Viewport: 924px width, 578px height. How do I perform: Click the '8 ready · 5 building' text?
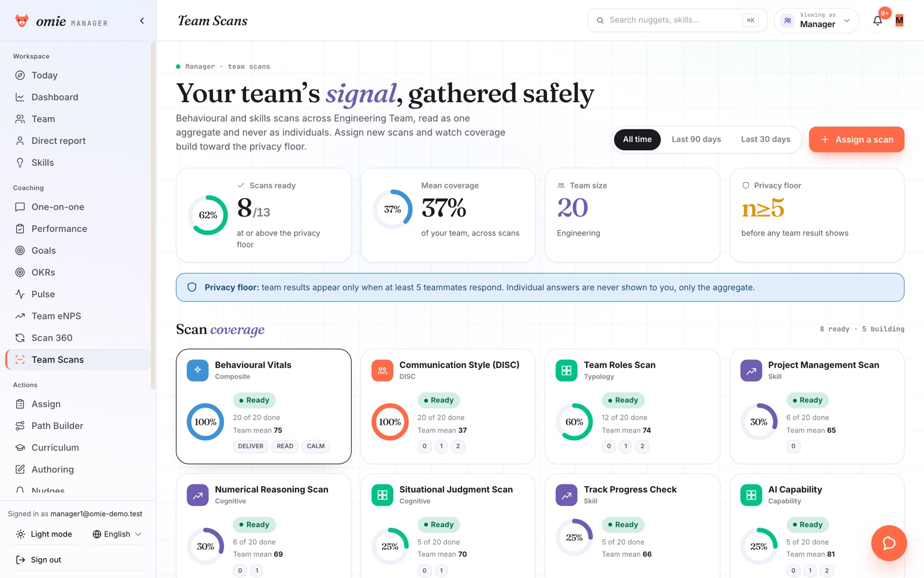tap(862, 329)
